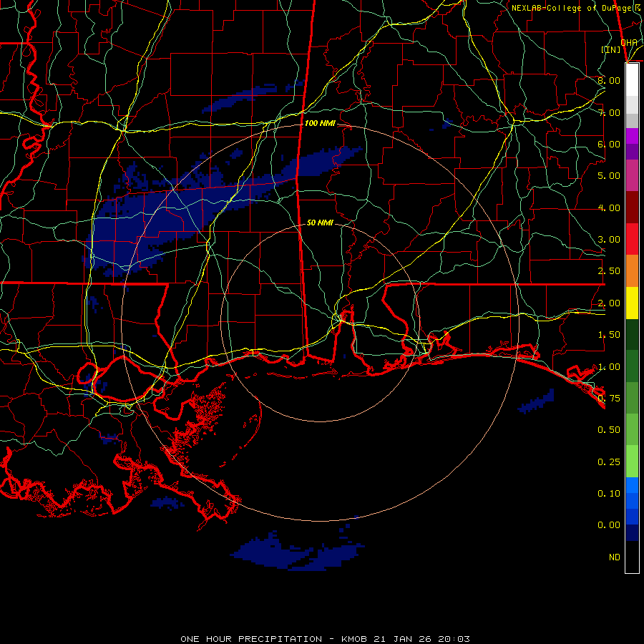Select the bright magenta legend swatch
The width and height of the screenshot is (644, 644).
(x=632, y=136)
